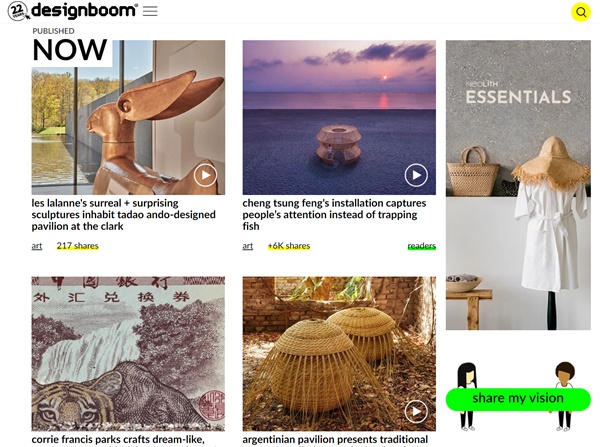600x447 pixels.
Task: Open argentinian pavilion article headline
Action: 335,440
